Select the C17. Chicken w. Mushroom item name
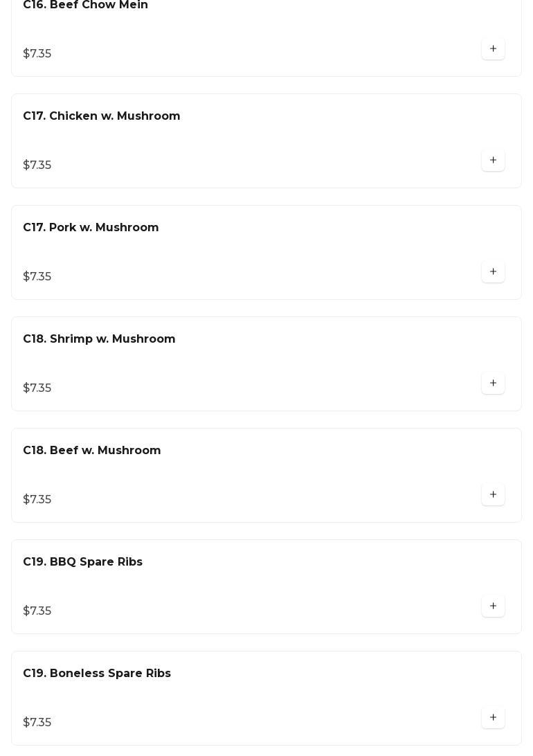The height and width of the screenshot is (756, 533). pyautogui.click(x=101, y=116)
